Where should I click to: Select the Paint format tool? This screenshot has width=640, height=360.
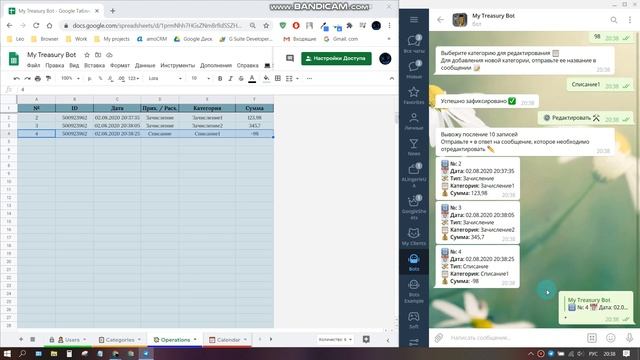[48, 78]
